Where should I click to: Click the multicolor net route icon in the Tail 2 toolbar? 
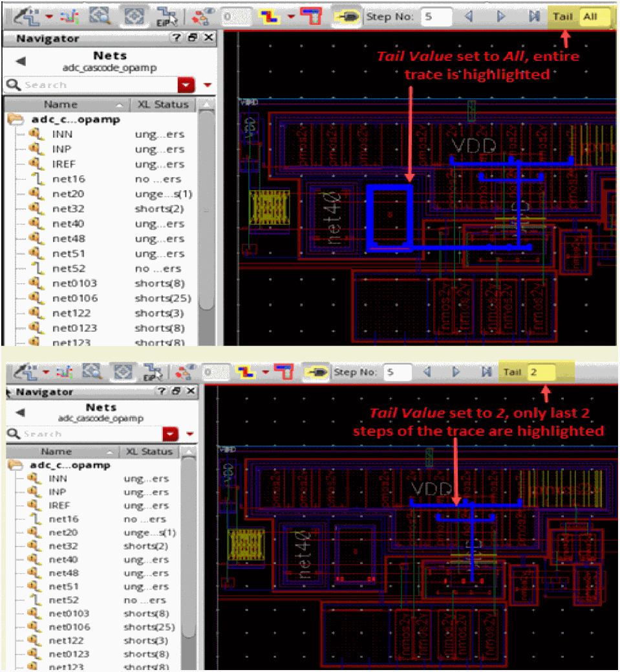(64, 371)
